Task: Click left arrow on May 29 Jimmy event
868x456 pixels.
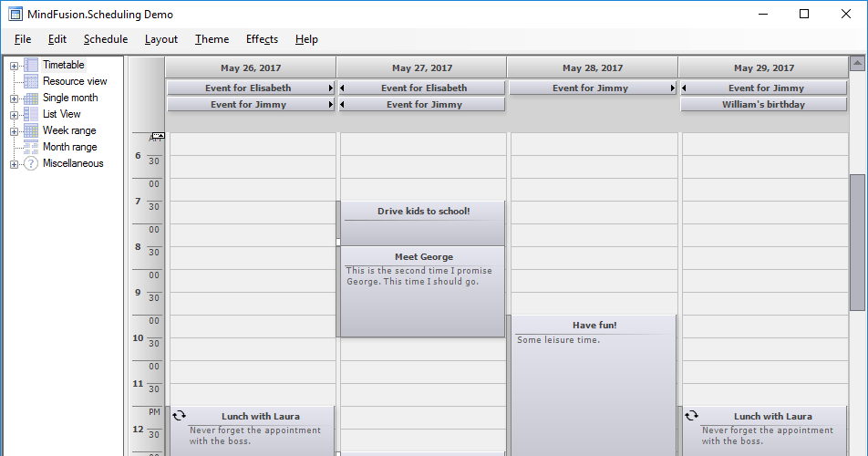Action: click(684, 88)
